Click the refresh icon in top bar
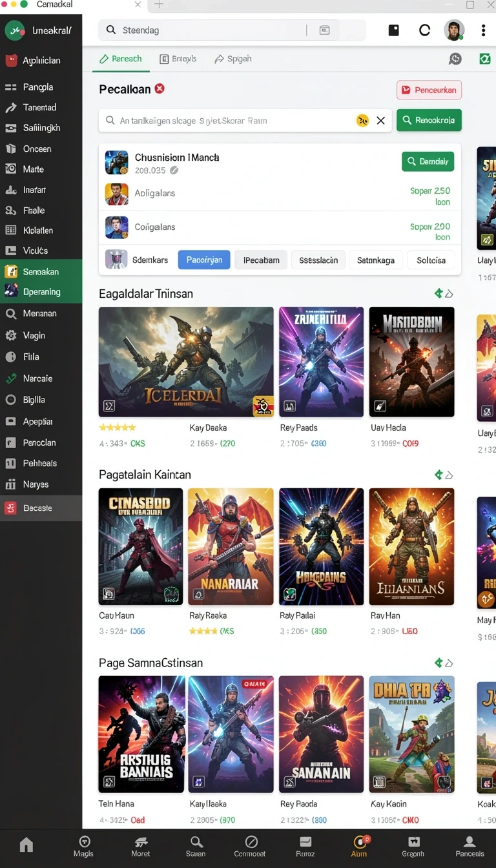This screenshot has height=868, width=496. point(424,30)
